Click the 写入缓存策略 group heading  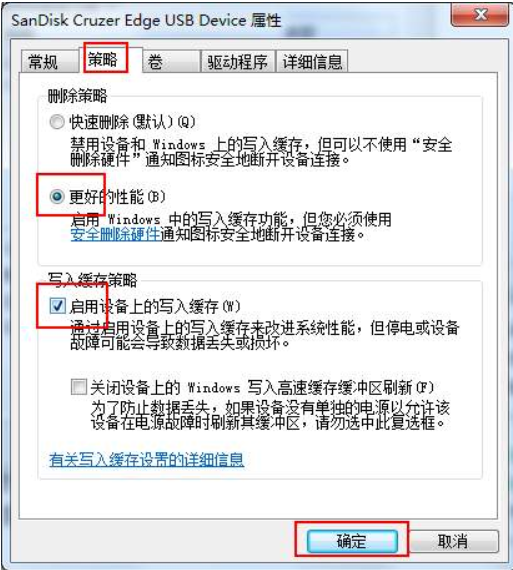pos(92,280)
